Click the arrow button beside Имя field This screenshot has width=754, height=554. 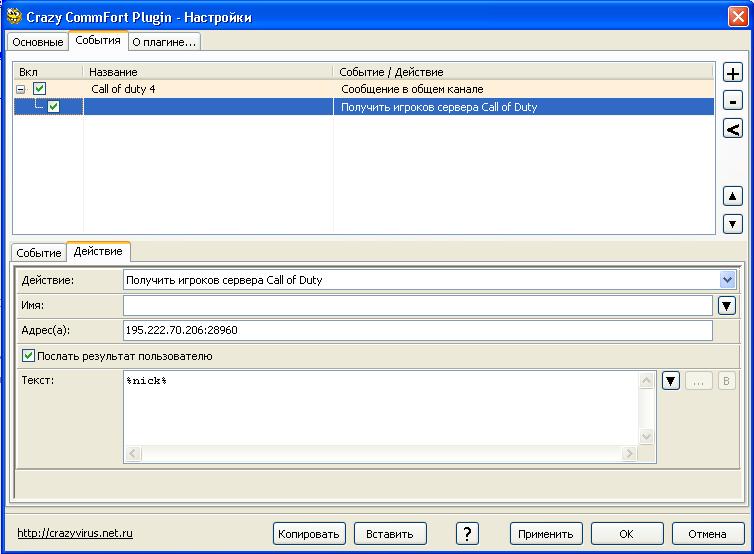727,305
